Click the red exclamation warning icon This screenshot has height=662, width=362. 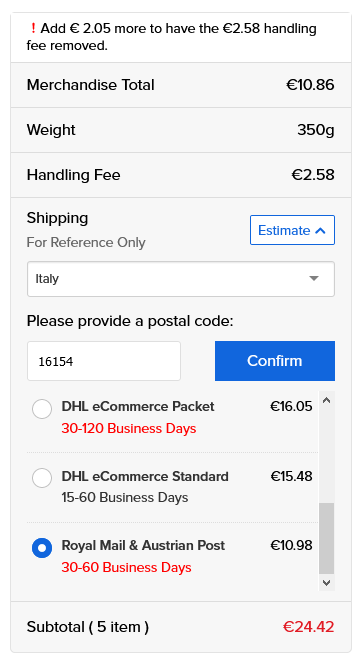point(33,29)
